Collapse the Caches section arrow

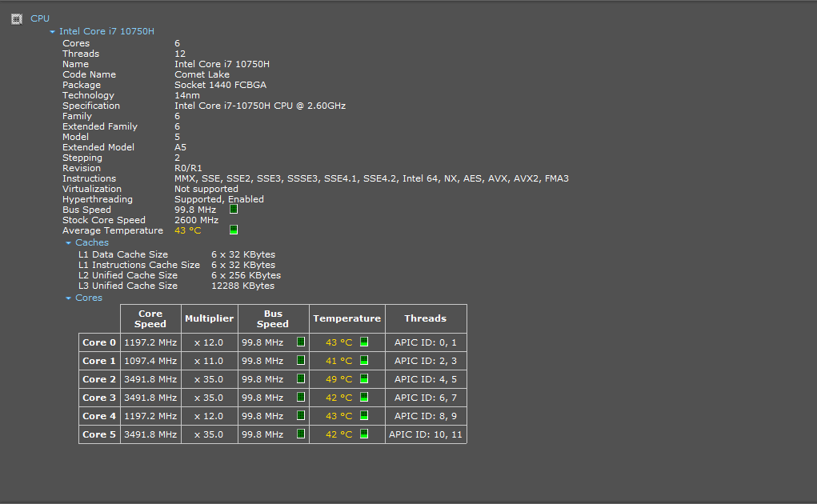68,243
